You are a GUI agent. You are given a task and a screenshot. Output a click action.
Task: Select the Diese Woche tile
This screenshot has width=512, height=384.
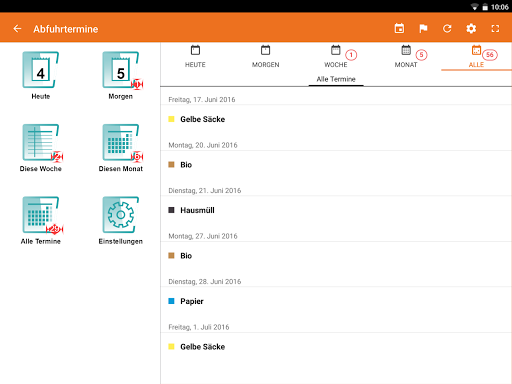click(41, 148)
